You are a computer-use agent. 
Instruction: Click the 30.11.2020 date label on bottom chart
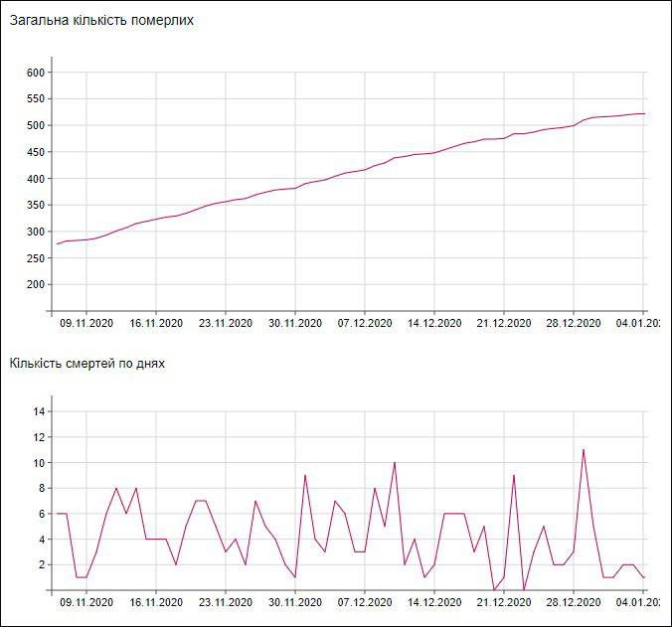click(x=295, y=602)
